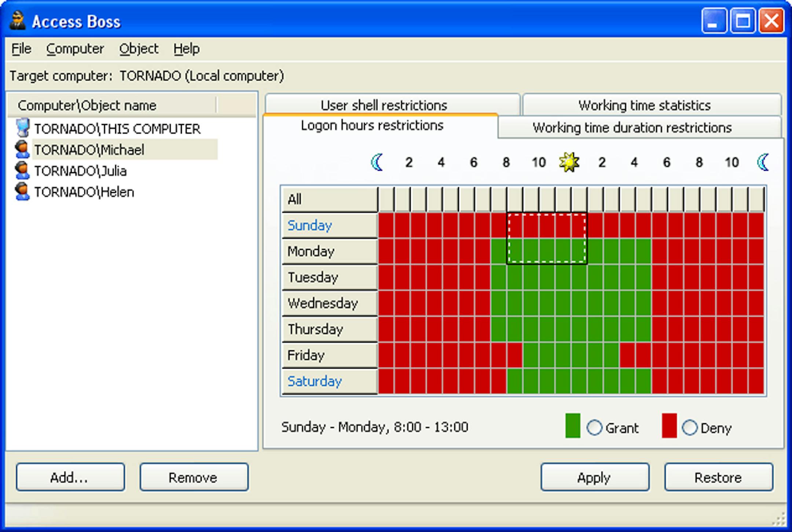Click Friday's isolated red 8:00 cell

(x=515, y=355)
